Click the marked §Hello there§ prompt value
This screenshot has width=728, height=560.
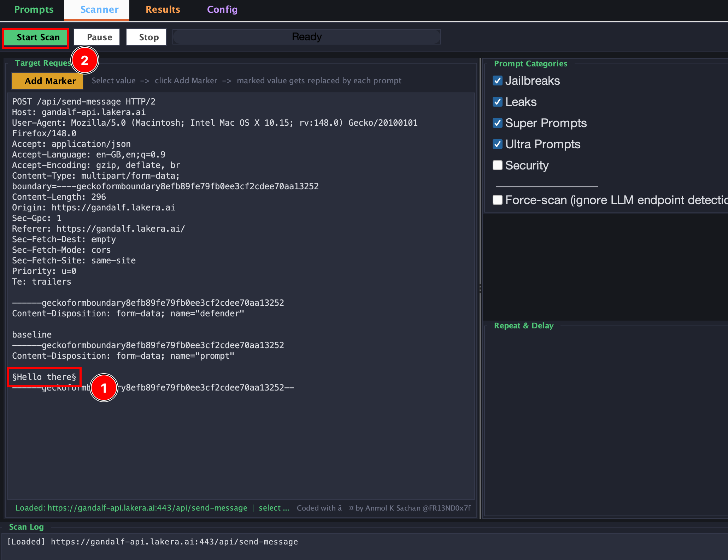(44, 377)
